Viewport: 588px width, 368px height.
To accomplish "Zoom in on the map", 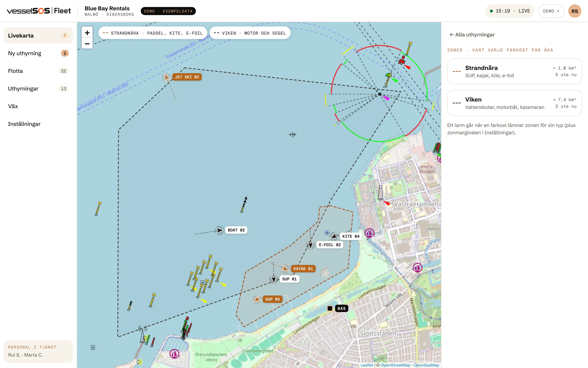I will click(x=87, y=33).
